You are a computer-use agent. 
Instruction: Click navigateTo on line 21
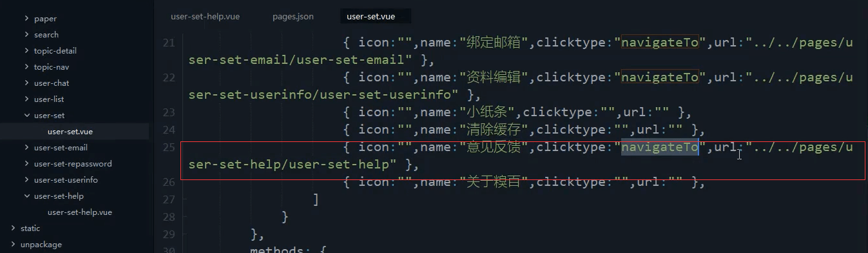(660, 43)
